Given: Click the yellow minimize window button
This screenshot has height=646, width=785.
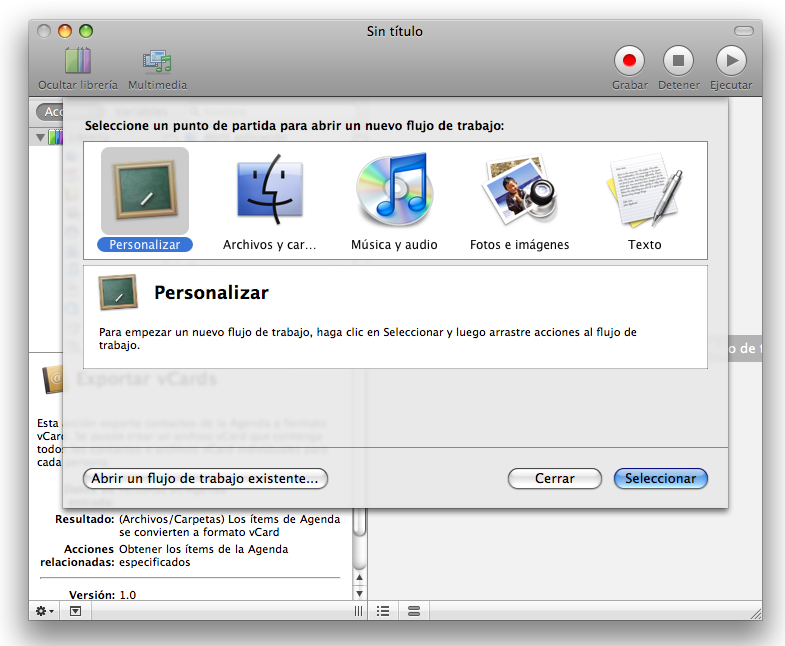Looking at the screenshot, I should (x=65, y=31).
